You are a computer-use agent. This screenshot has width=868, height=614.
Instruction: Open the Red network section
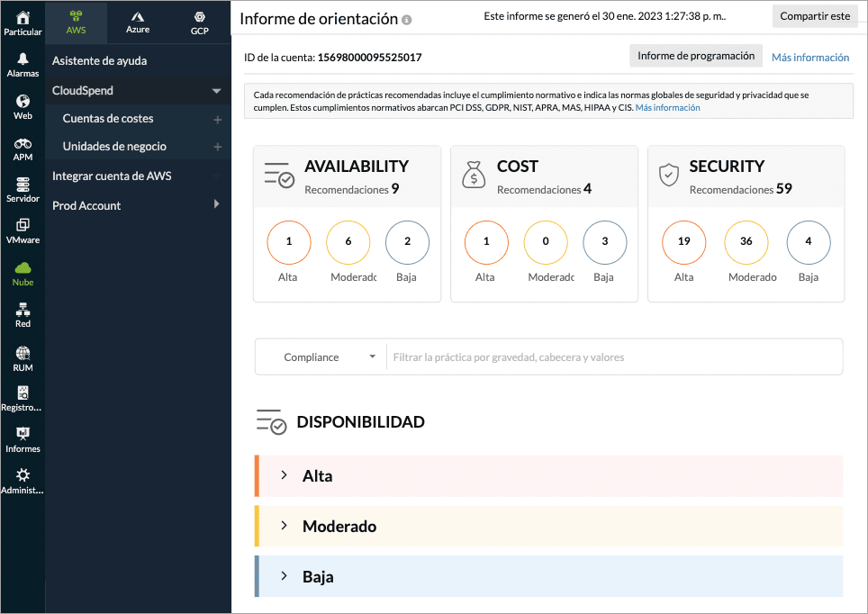point(23,311)
